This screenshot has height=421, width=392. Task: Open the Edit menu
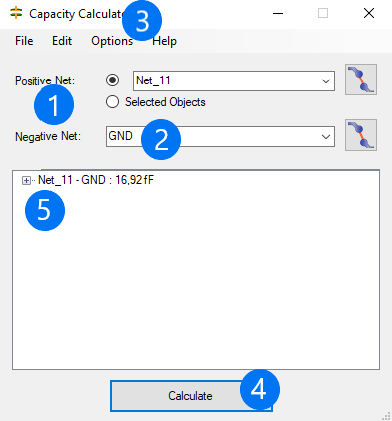[x=62, y=41]
